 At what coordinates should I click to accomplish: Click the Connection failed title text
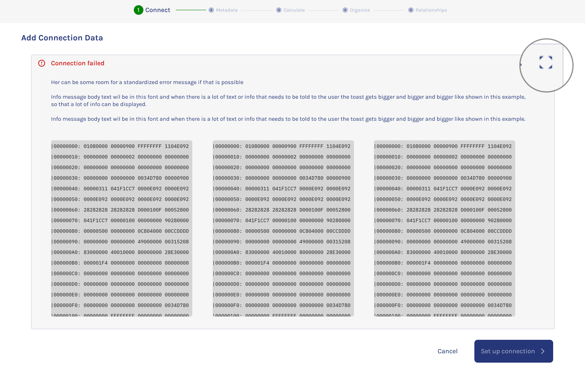coord(78,63)
